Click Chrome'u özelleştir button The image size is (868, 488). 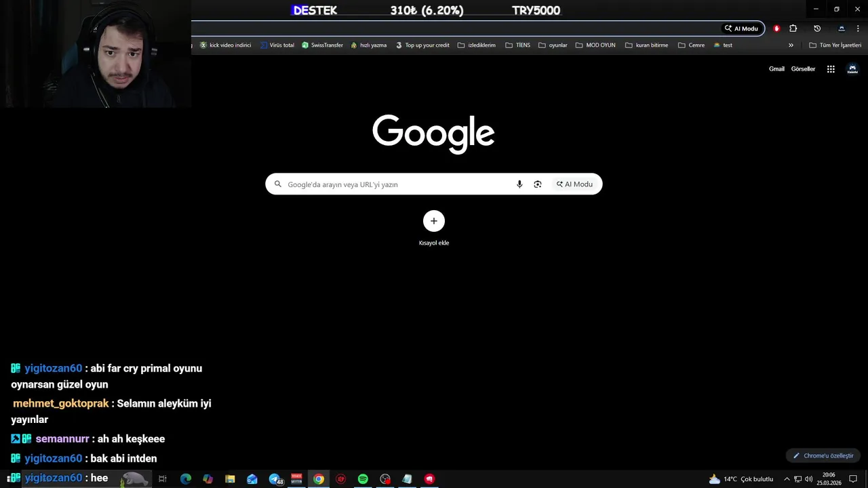tap(823, 456)
